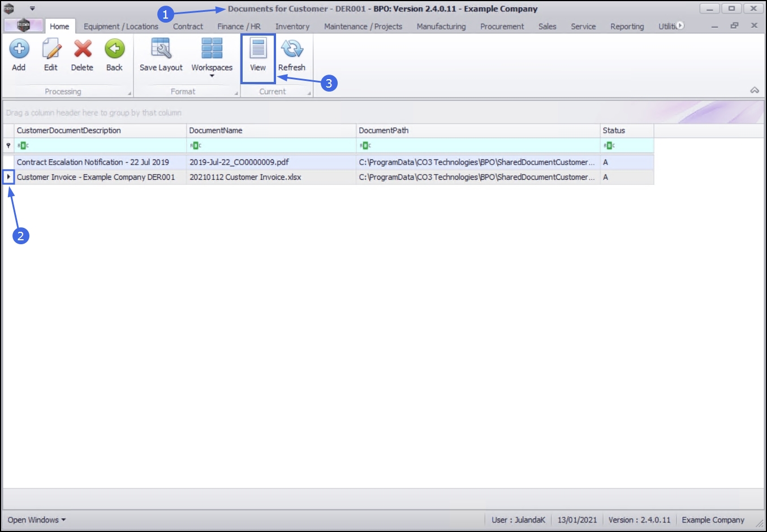Collapse the ribbon with the chevron
This screenshot has height=532, width=767.
[755, 90]
